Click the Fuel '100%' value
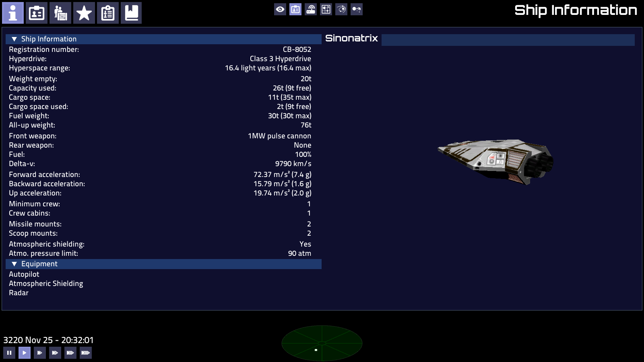Image resolution: width=644 pixels, height=362 pixels. [303, 154]
